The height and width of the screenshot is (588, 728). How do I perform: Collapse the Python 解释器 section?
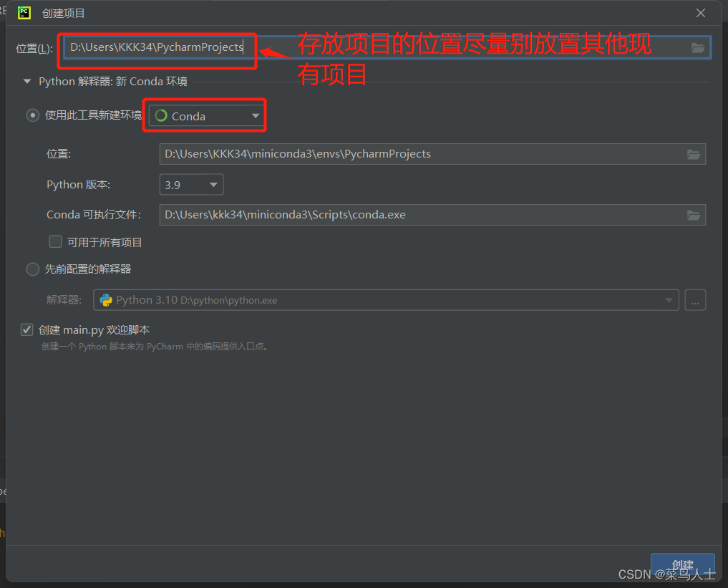tap(26, 81)
